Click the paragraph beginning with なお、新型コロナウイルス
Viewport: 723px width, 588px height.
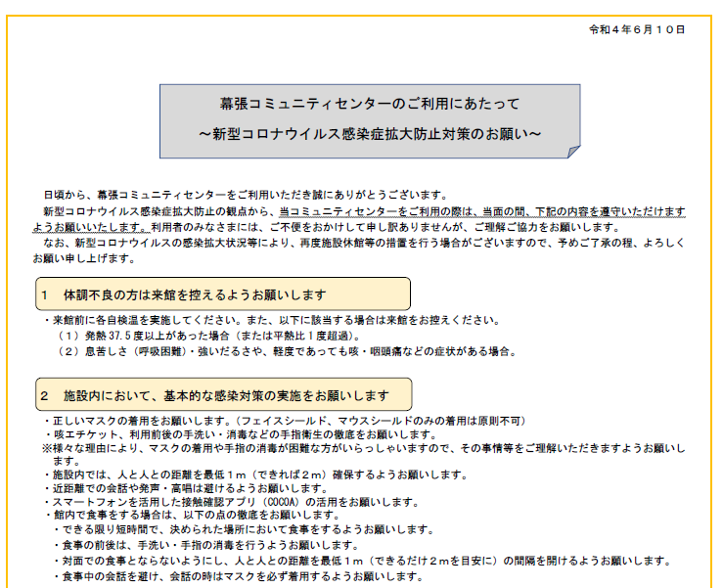point(362,245)
